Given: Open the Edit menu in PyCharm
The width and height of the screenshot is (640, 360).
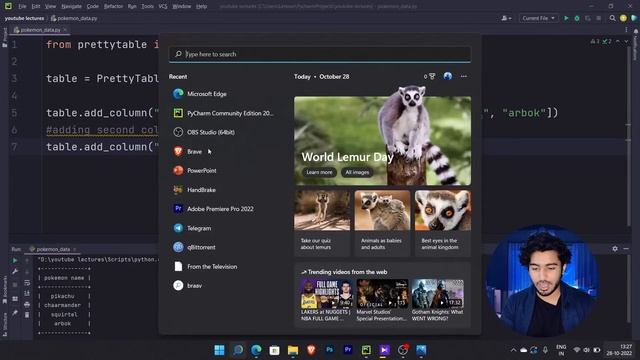Looking at the screenshot, I should tap(36, 6).
